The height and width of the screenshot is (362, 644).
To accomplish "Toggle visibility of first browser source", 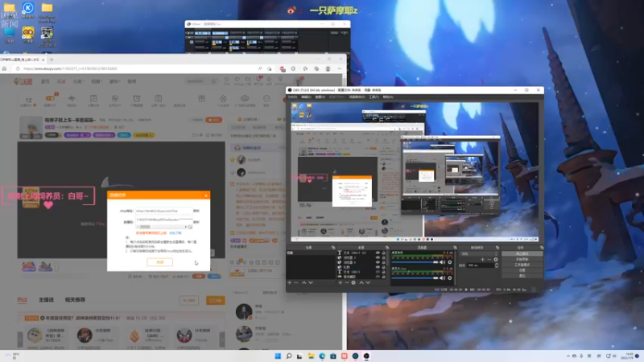I will coord(378,257).
